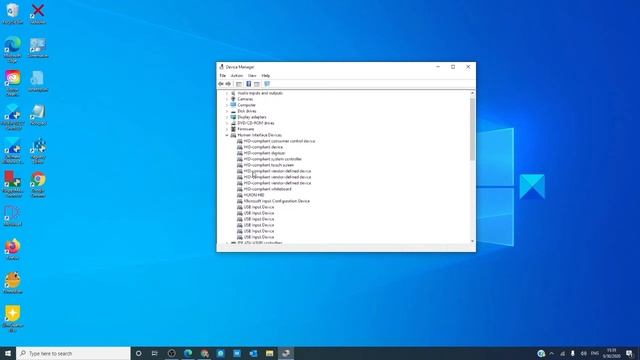Screen dimensions: 640x360
Task: Select the Computer category label
Action: [x=247, y=105]
